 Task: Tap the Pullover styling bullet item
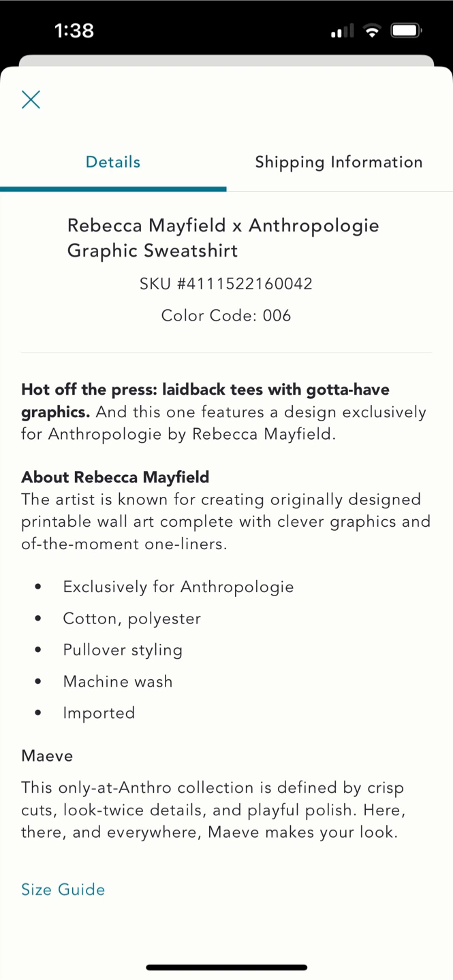pyautogui.click(x=123, y=650)
